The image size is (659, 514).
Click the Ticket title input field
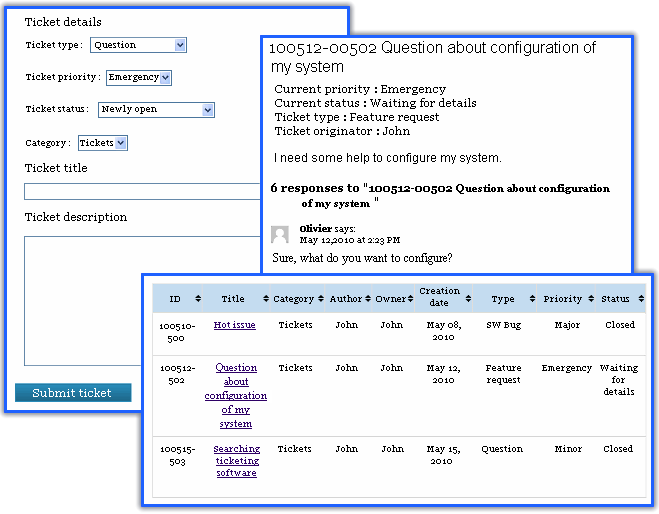142,191
